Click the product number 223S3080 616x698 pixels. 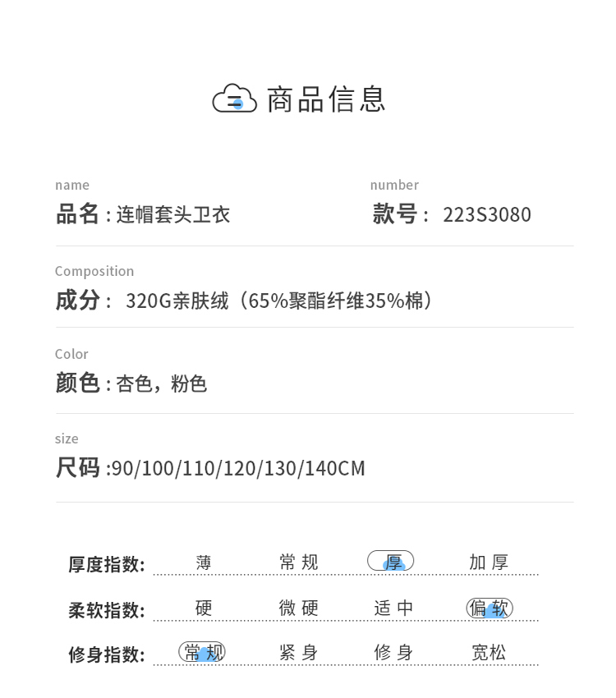(x=487, y=215)
